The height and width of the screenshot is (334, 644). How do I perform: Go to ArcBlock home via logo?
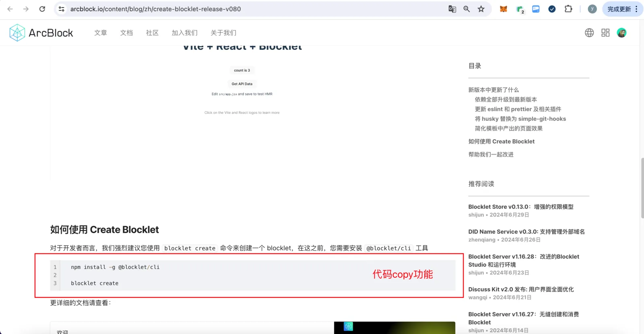[41, 33]
